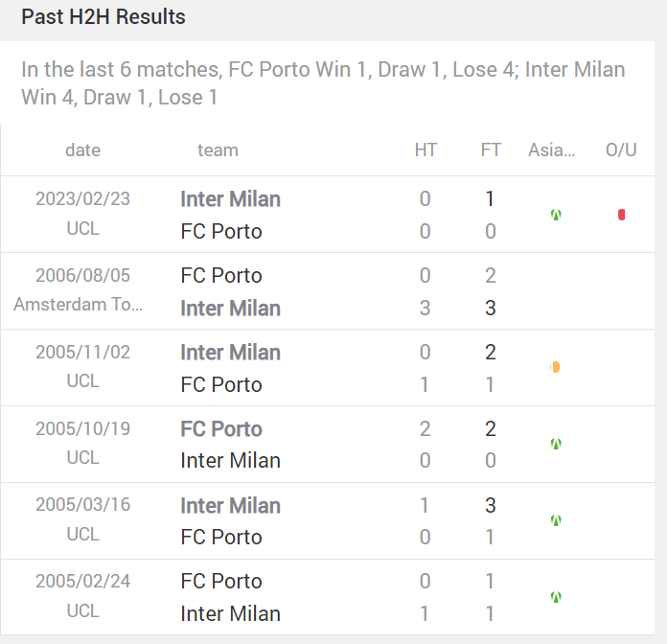Viewport: 667px width, 644px height.
Task: Open bold FC Porto in the 2005/10/19 match
Action: 221,428
